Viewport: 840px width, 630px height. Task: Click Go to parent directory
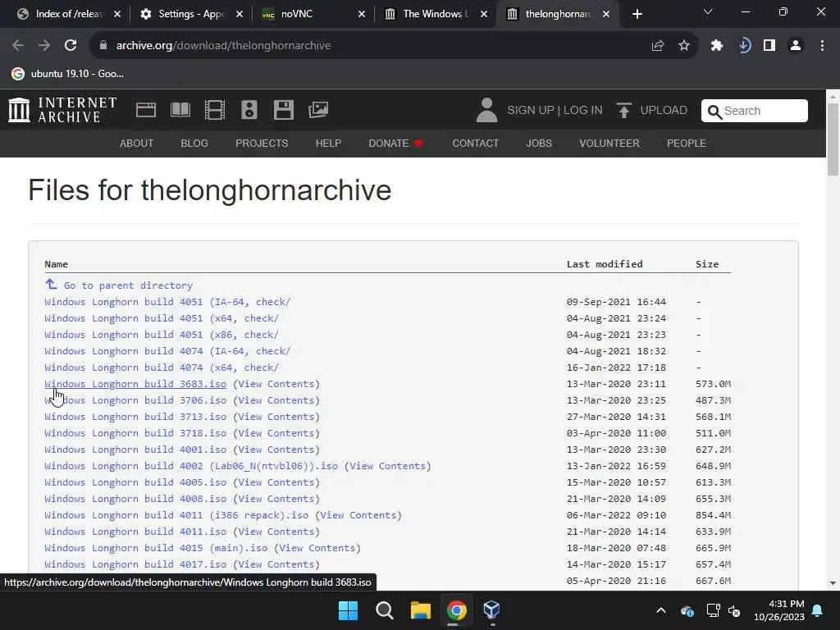click(x=128, y=285)
